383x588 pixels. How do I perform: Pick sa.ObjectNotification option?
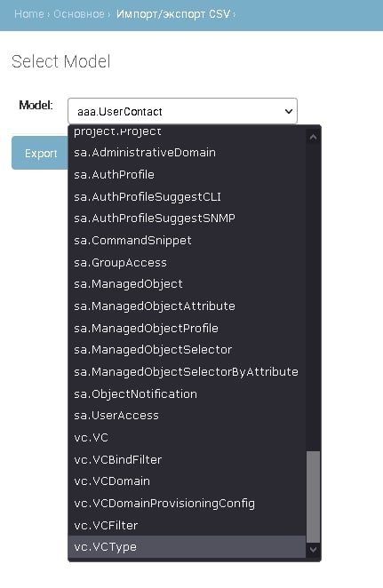(x=187, y=393)
